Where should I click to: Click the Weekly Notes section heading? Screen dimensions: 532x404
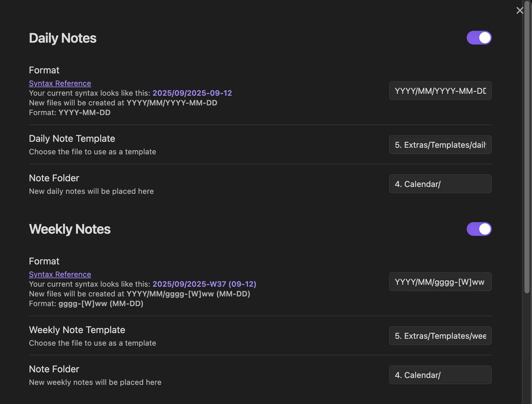coord(70,229)
